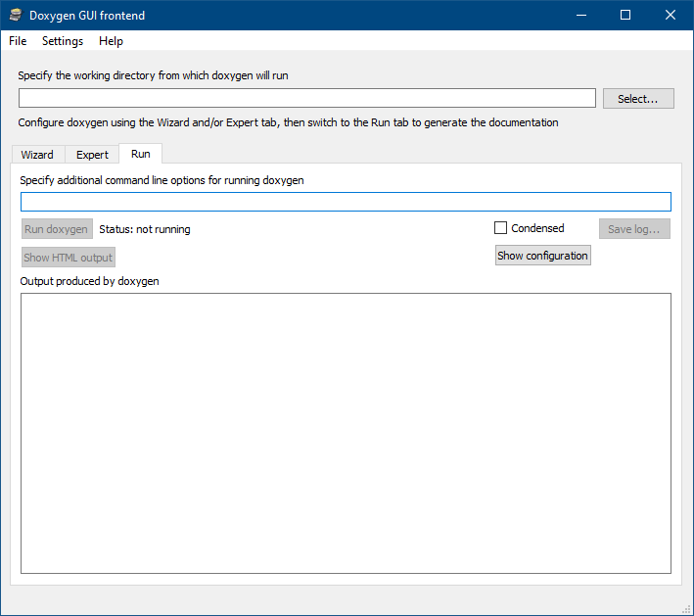Close the Doxygen GUI frontend window

click(671, 16)
